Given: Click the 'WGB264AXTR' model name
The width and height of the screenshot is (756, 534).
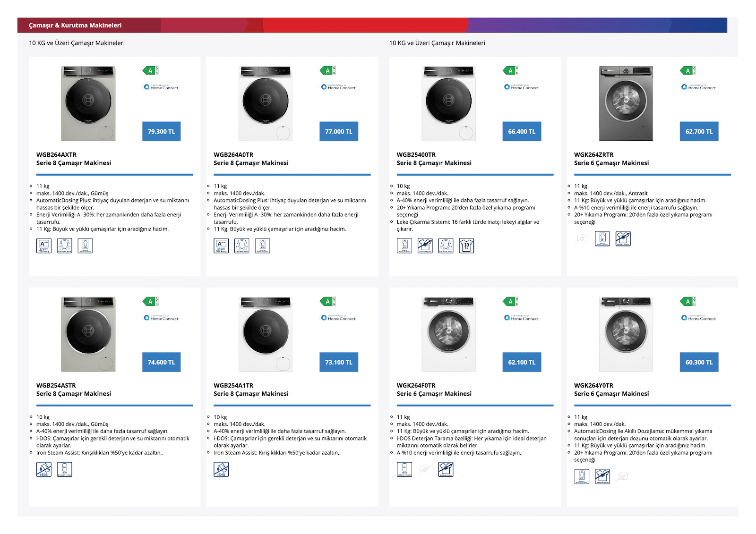Looking at the screenshot, I should click(56, 154).
